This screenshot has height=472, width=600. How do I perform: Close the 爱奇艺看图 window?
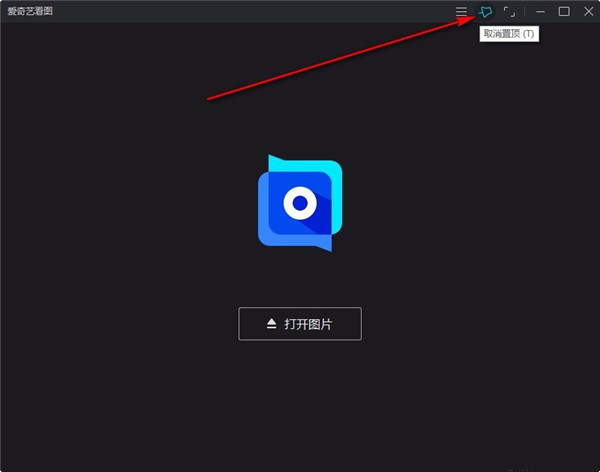tap(588, 11)
